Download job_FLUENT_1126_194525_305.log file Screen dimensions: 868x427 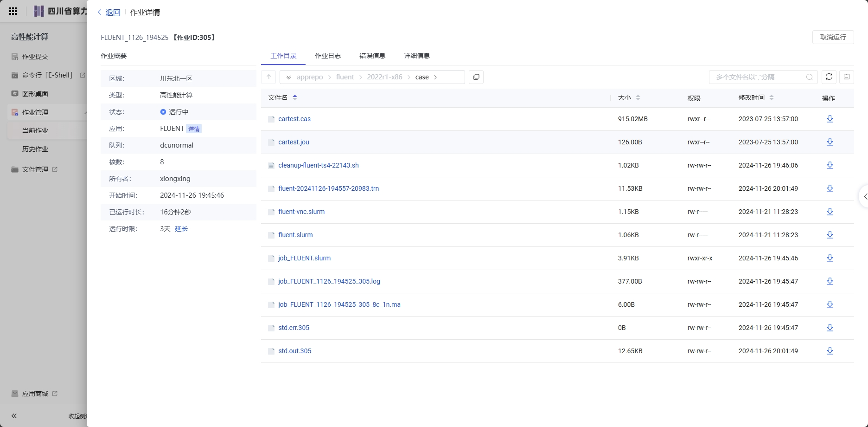click(x=830, y=281)
